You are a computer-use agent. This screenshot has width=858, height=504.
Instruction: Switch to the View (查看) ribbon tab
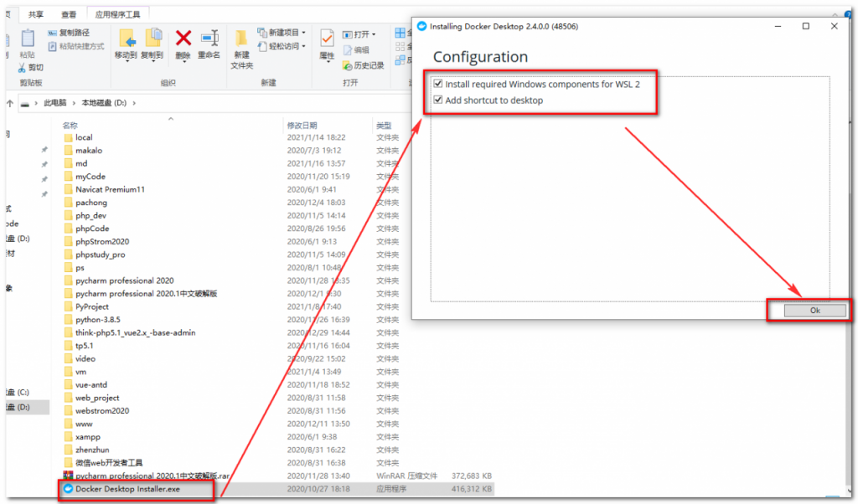tap(68, 14)
